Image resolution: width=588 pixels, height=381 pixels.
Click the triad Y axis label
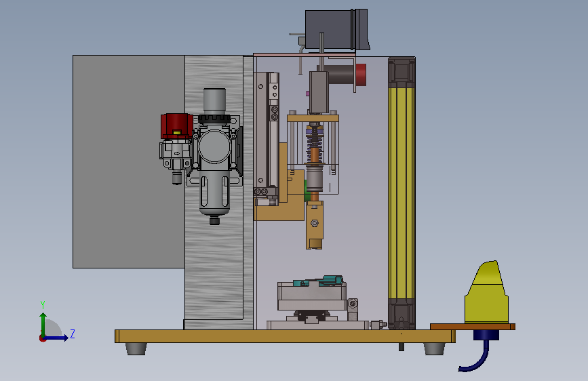(x=43, y=305)
